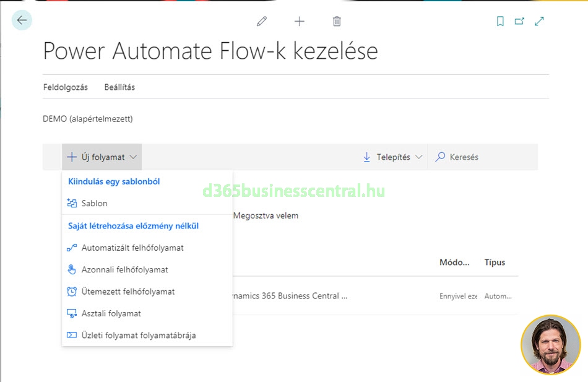The width and height of the screenshot is (588, 382).
Task: Click the expand fullscreen arrows icon
Action: (x=540, y=21)
